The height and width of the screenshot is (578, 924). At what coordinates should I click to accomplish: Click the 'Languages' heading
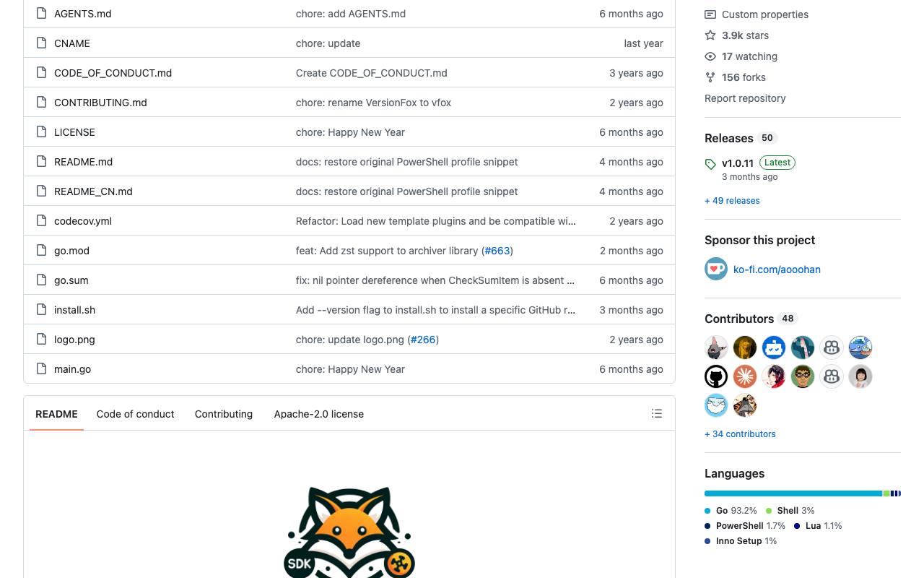(734, 473)
